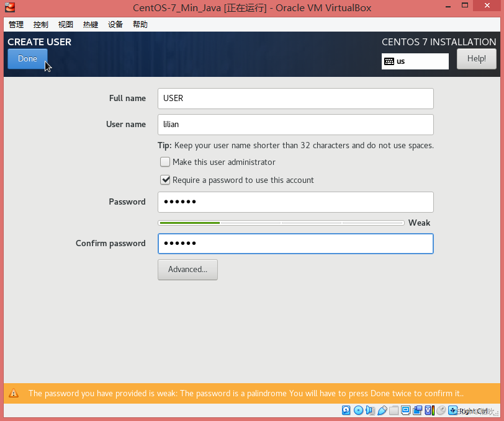Click the 'us' keyboard layout indicator
Screen dimensions: 504x421
415,61
